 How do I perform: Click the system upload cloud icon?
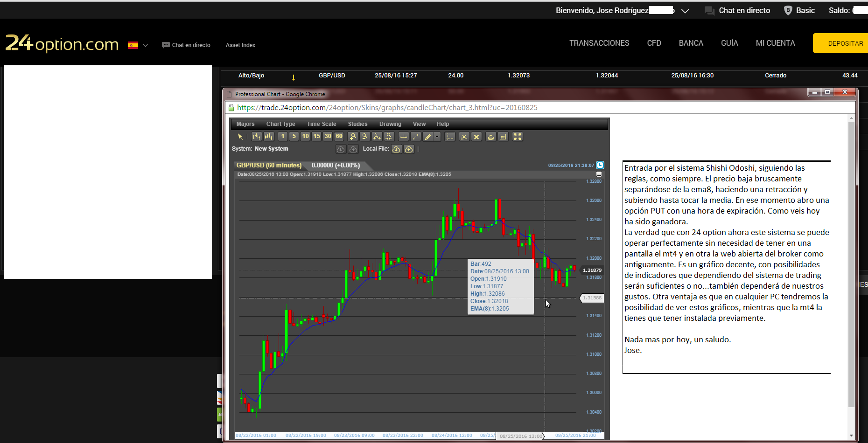[353, 149]
